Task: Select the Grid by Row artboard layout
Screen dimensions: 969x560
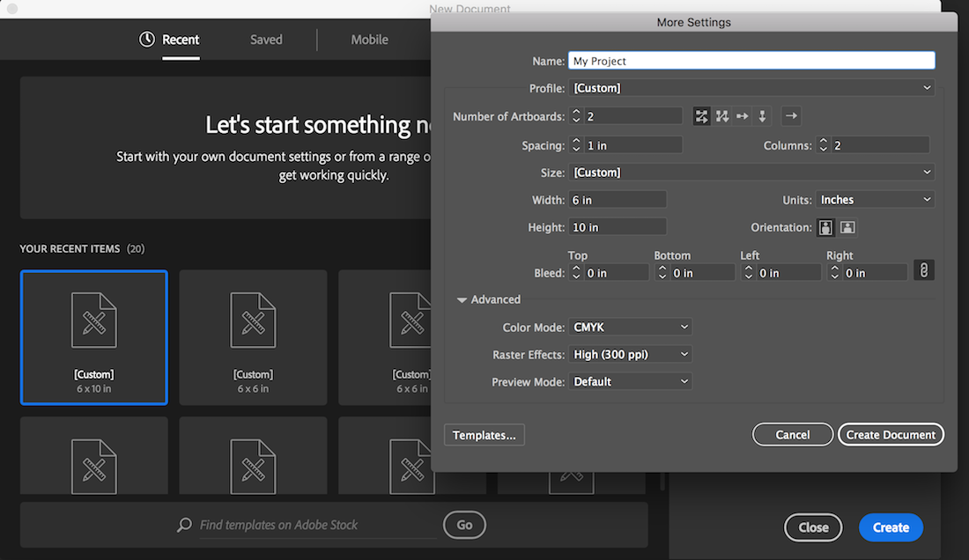Action: click(x=701, y=115)
